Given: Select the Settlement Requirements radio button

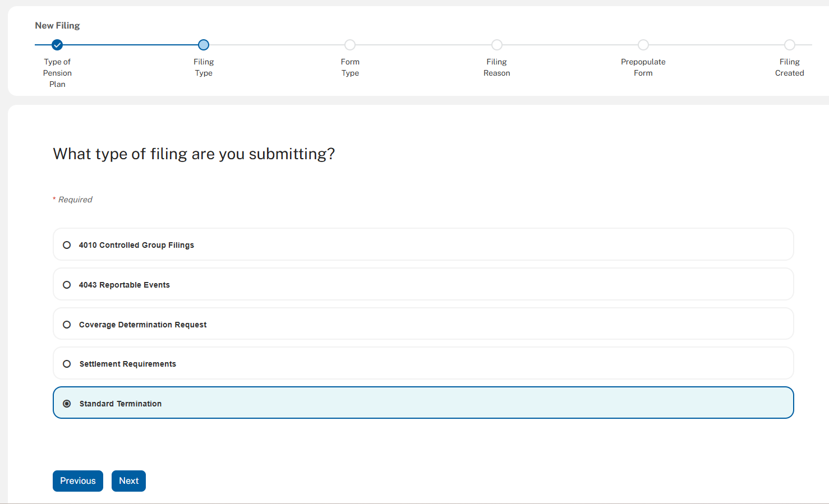Looking at the screenshot, I should pyautogui.click(x=67, y=364).
